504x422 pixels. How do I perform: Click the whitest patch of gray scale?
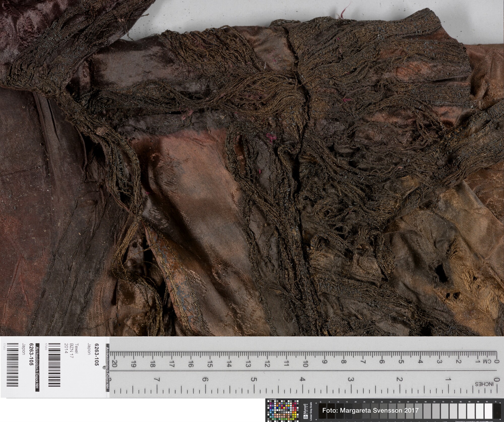488,411
